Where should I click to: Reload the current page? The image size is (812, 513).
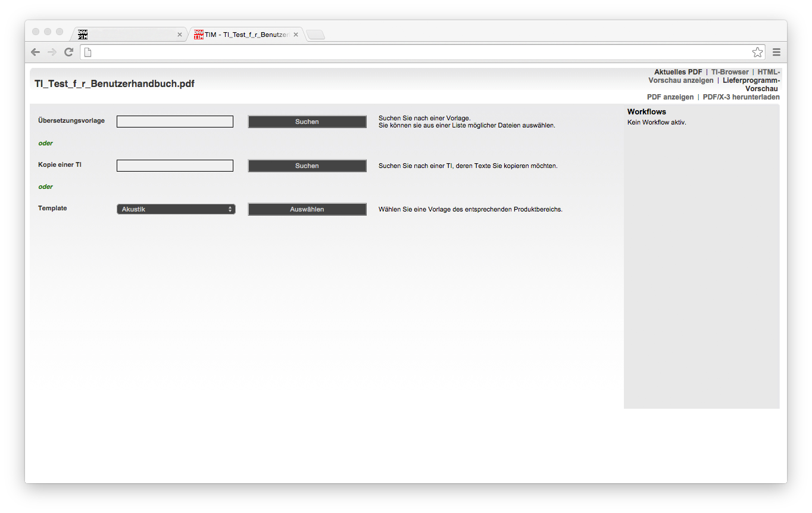[68, 52]
